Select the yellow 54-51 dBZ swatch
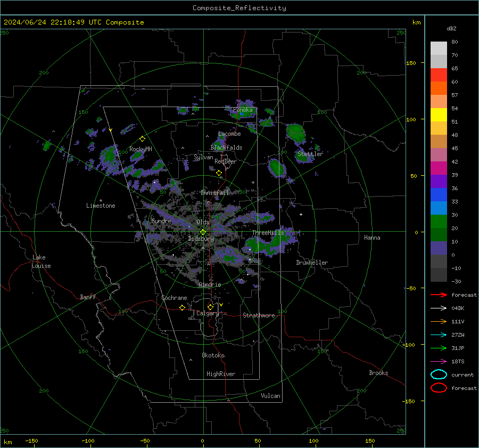Image resolution: width=479 pixels, height=448 pixels. tap(439, 115)
